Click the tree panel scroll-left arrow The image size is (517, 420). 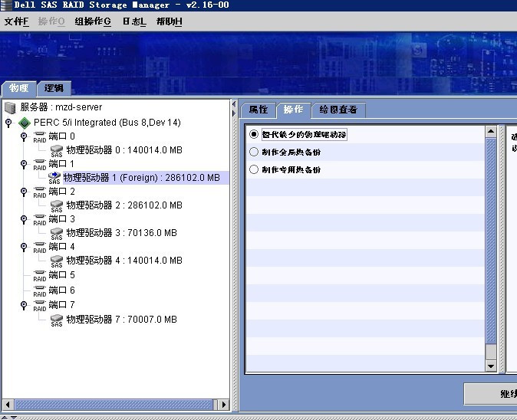point(8,404)
